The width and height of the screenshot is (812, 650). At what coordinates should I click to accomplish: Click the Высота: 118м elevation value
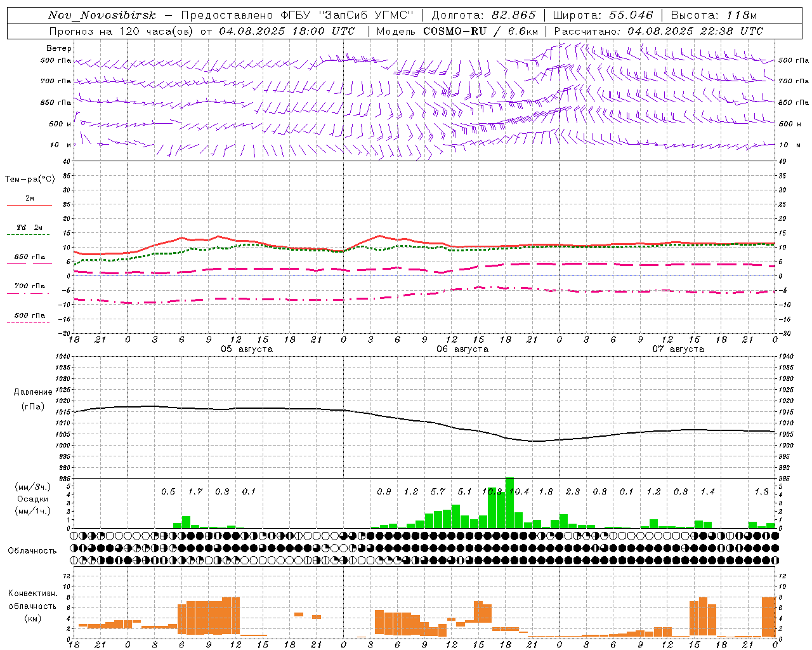pos(714,15)
